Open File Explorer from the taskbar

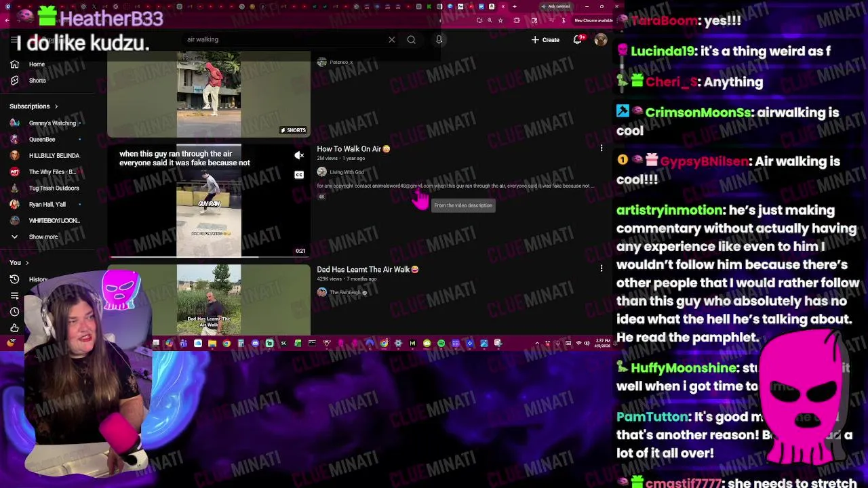click(212, 344)
